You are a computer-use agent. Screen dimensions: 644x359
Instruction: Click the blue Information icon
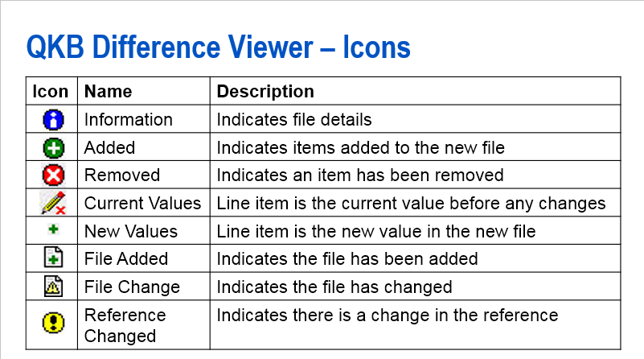coord(53,120)
